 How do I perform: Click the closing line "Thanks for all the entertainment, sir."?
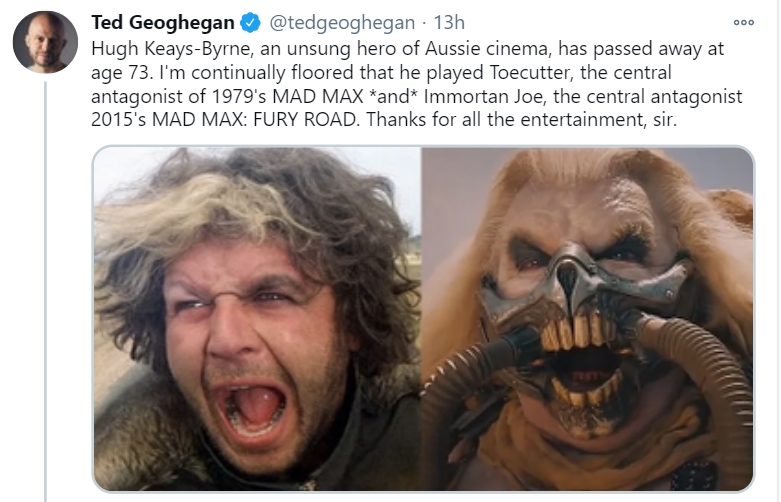point(521,120)
